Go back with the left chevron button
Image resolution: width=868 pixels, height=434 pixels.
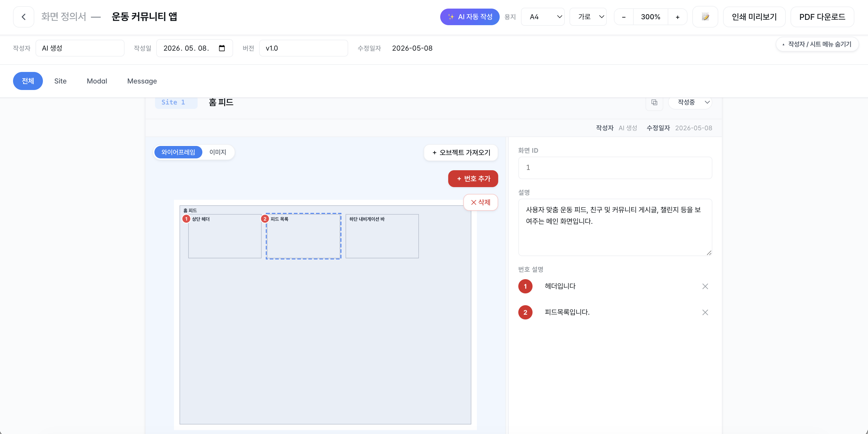pos(23,17)
